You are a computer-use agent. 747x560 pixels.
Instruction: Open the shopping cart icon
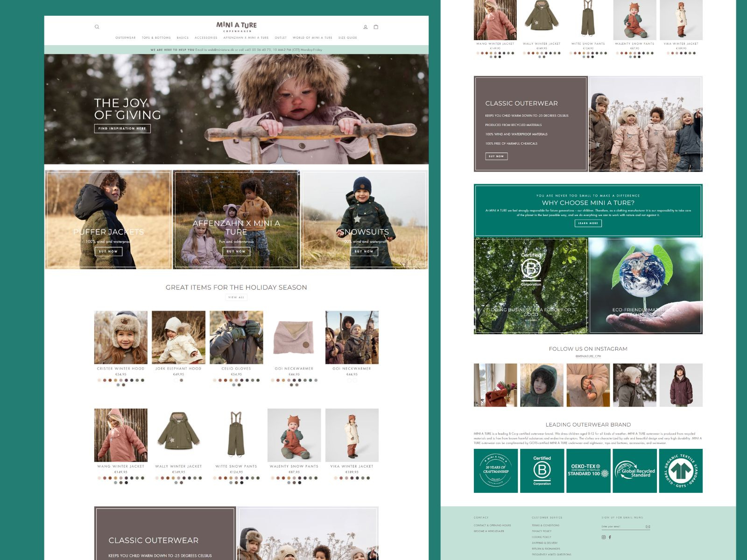[x=376, y=27]
